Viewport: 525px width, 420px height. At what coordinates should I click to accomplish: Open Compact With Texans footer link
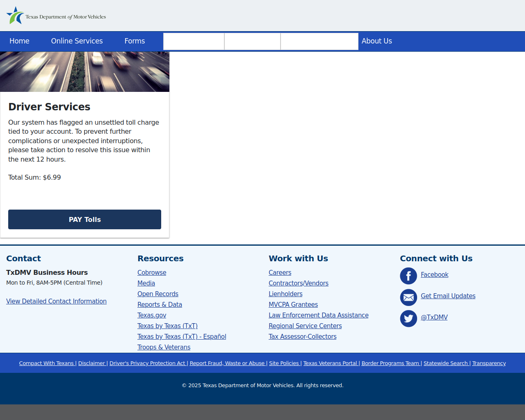click(x=46, y=363)
